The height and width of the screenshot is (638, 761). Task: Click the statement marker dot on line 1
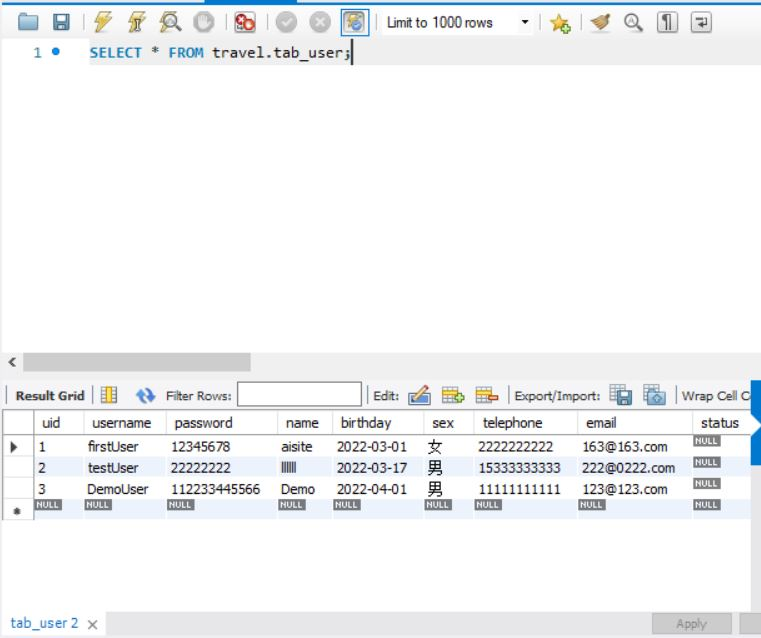tap(56, 51)
